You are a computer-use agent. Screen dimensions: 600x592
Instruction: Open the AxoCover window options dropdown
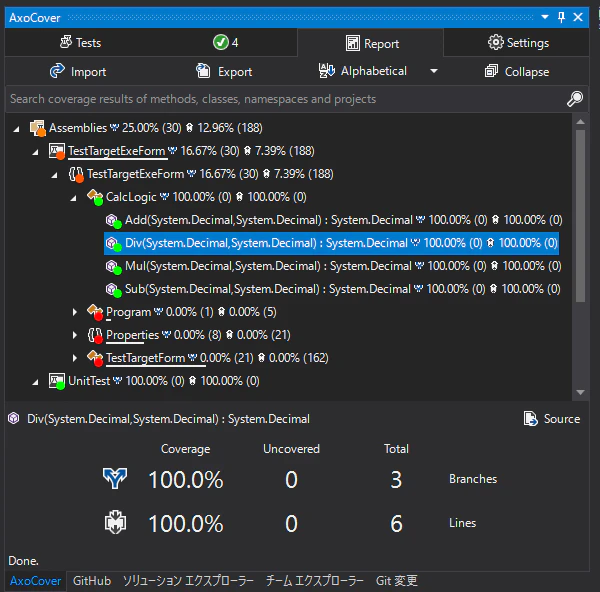pos(545,17)
